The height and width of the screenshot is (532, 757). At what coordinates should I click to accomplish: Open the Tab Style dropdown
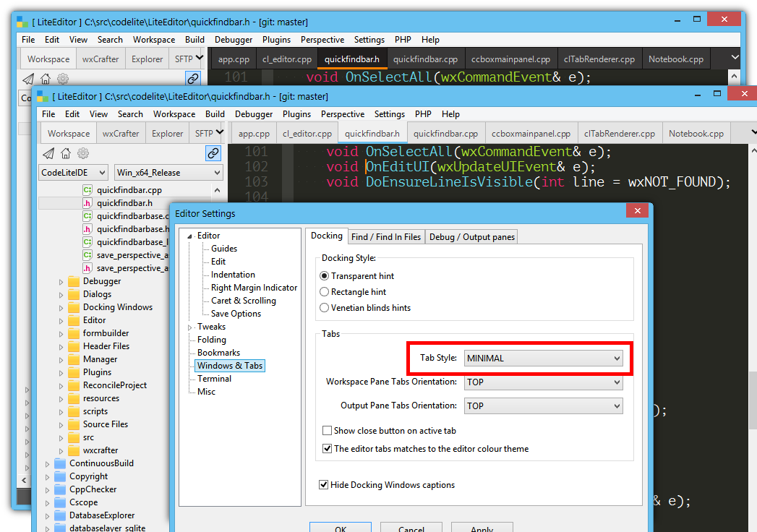[543, 359]
